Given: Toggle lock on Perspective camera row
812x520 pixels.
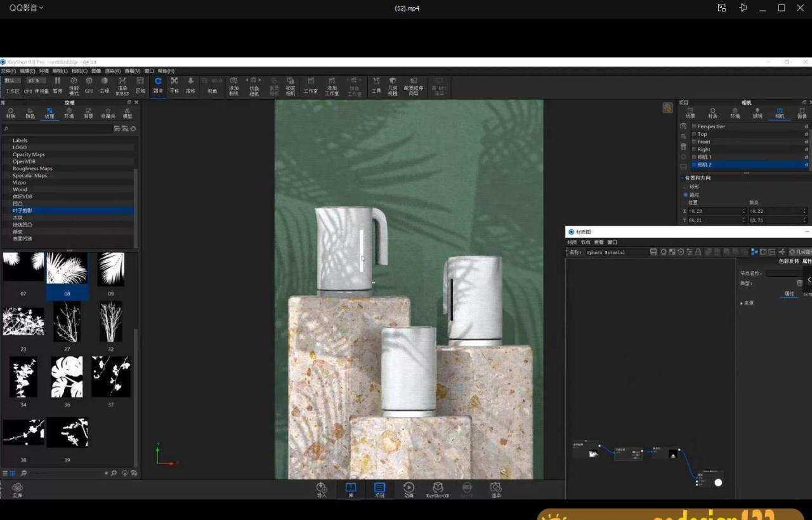Looking at the screenshot, I should click(806, 126).
